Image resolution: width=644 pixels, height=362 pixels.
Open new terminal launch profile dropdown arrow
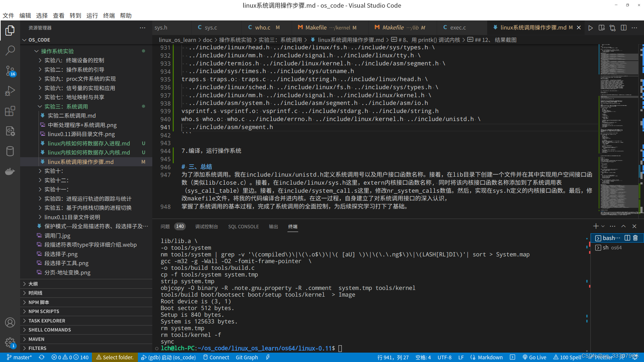tap(603, 226)
